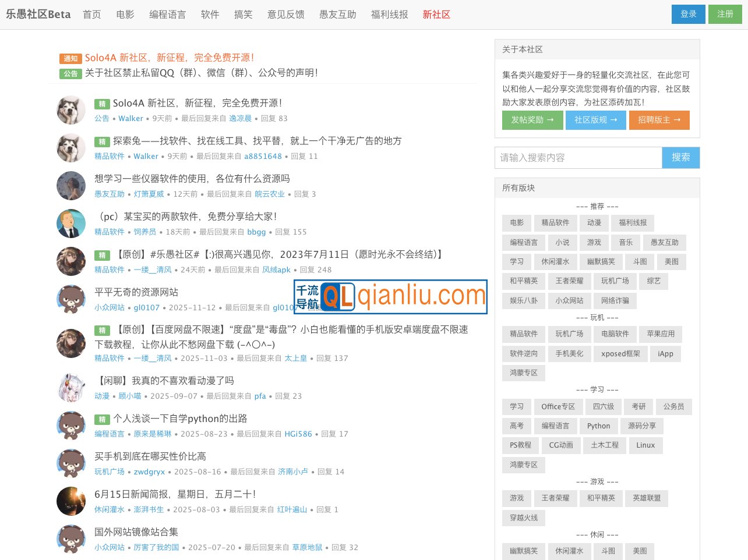Click the 搜索 search button
Screen dimensions: 748x560
[x=680, y=158]
